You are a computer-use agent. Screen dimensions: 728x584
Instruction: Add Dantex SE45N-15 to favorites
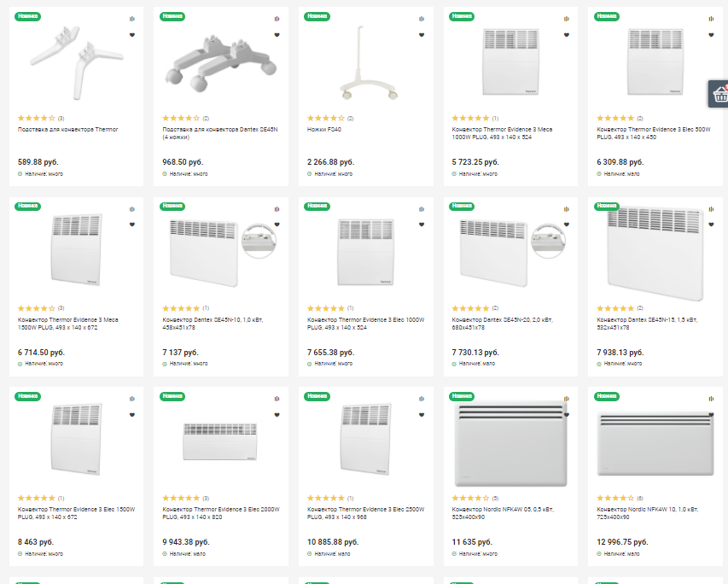click(711, 225)
